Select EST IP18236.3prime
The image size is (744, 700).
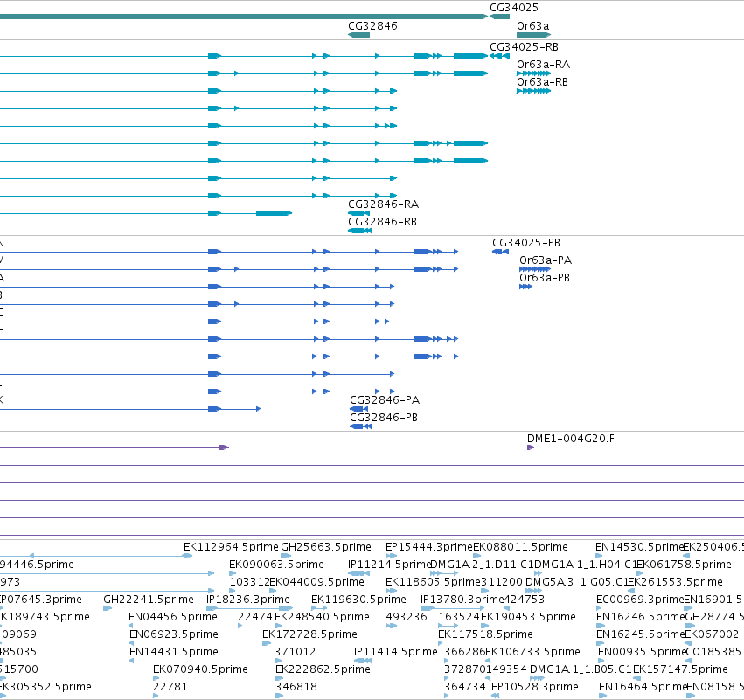click(248, 600)
